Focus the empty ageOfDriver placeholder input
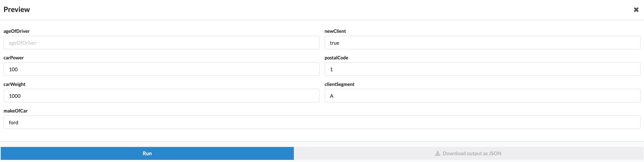 click(x=161, y=43)
